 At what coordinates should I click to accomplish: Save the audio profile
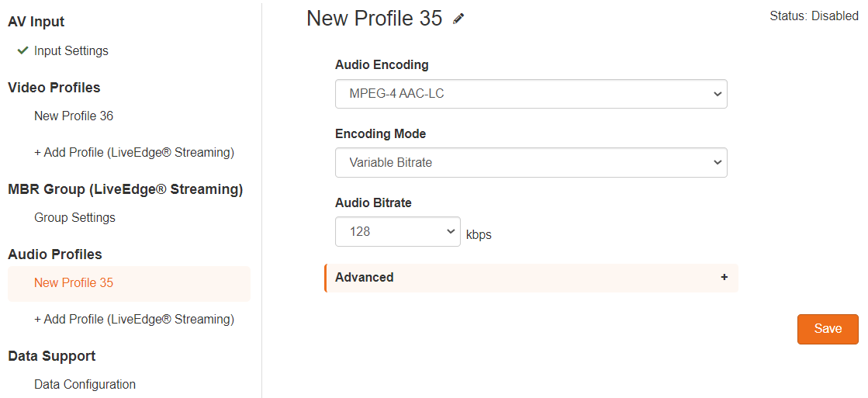(x=828, y=329)
